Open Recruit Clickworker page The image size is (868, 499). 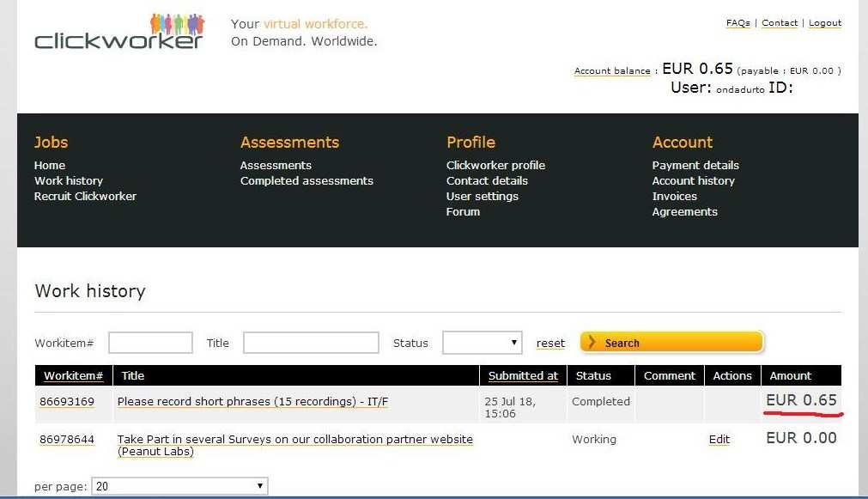pyautogui.click(x=85, y=196)
